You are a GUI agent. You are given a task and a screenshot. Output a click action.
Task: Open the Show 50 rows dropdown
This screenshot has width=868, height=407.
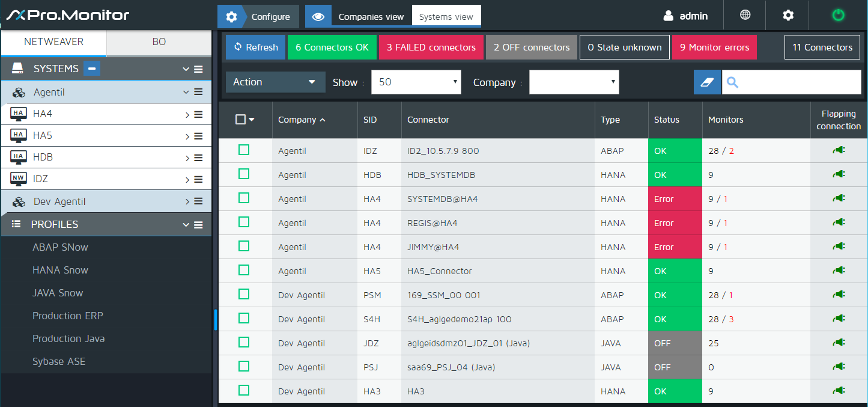click(416, 82)
